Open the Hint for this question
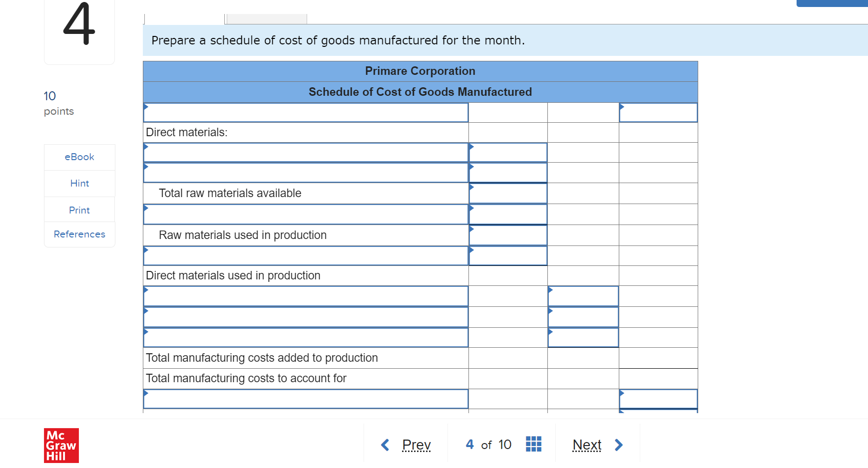The image size is (868, 468). (x=79, y=183)
